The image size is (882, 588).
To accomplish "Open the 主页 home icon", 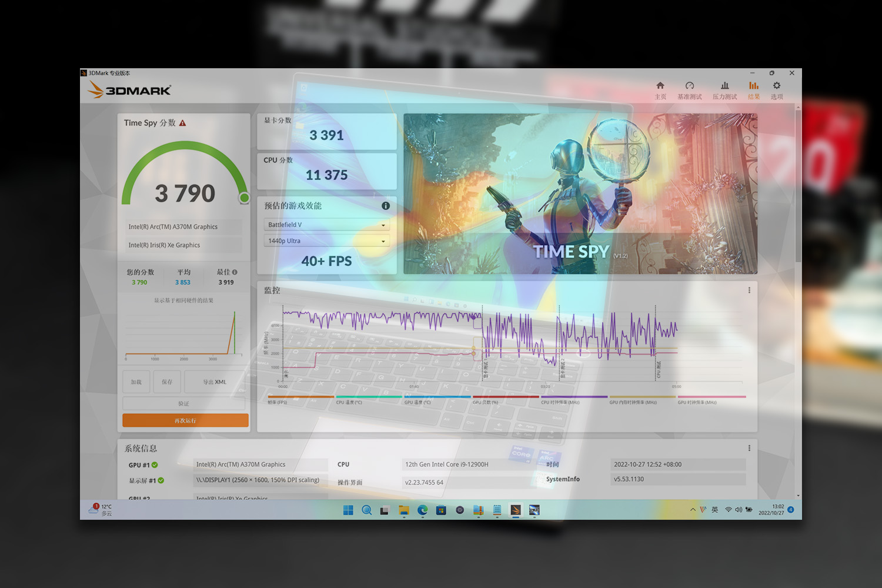I will (x=660, y=90).
